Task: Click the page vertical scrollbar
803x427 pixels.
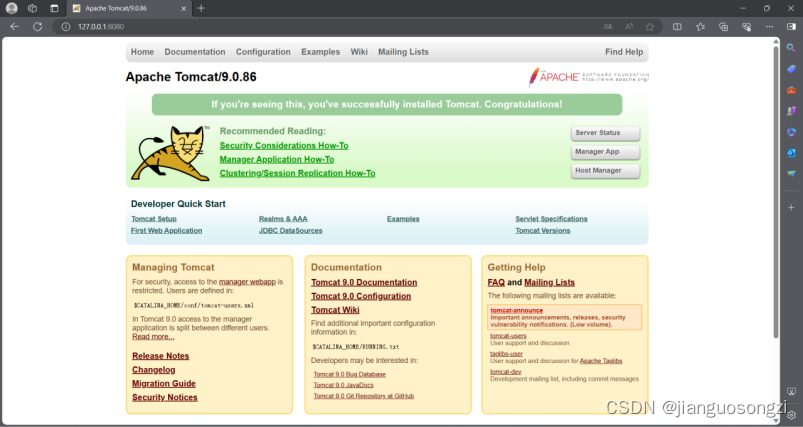Action: pyautogui.click(x=776, y=192)
